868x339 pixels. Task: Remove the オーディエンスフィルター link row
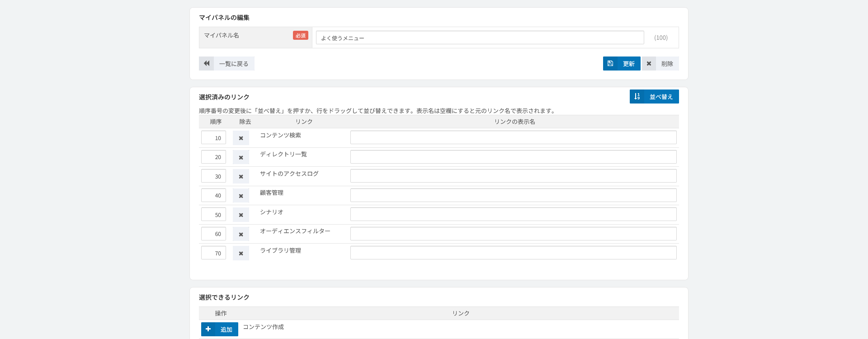pyautogui.click(x=241, y=234)
